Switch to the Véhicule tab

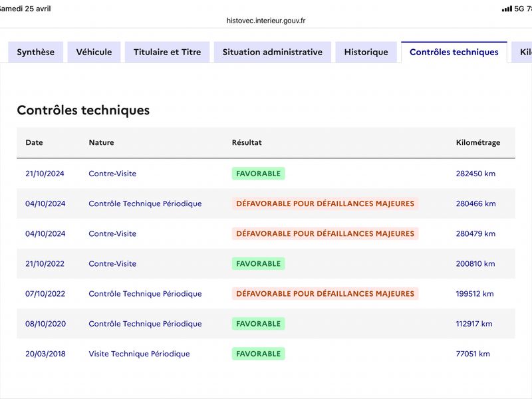click(94, 53)
